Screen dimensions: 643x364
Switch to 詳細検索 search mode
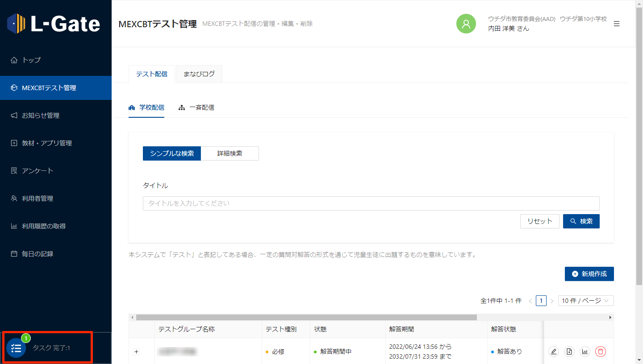[x=230, y=153]
